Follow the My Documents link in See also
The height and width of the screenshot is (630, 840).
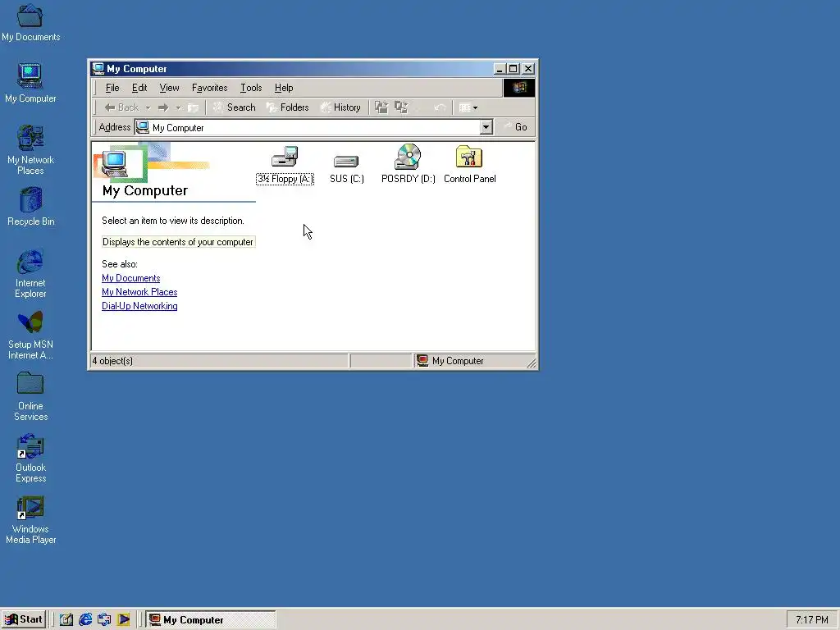(x=130, y=278)
